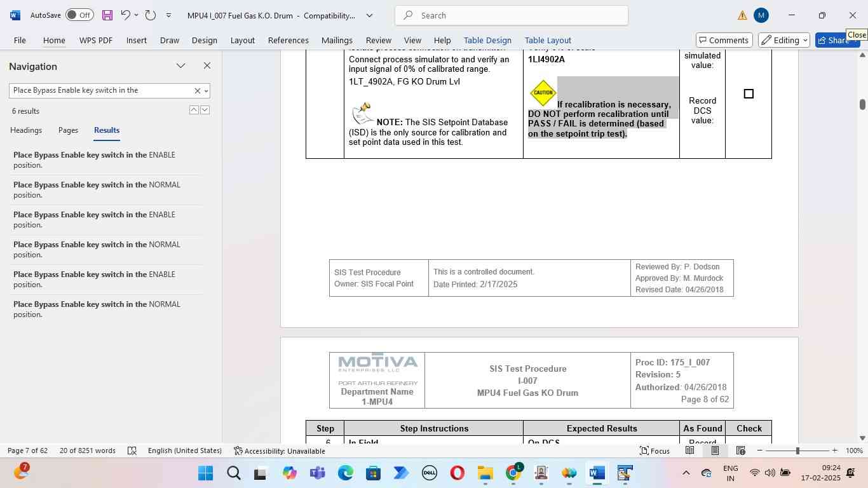Screen dimensions: 868x488
Task: Click the proofing spell check icon
Action: coord(132,451)
